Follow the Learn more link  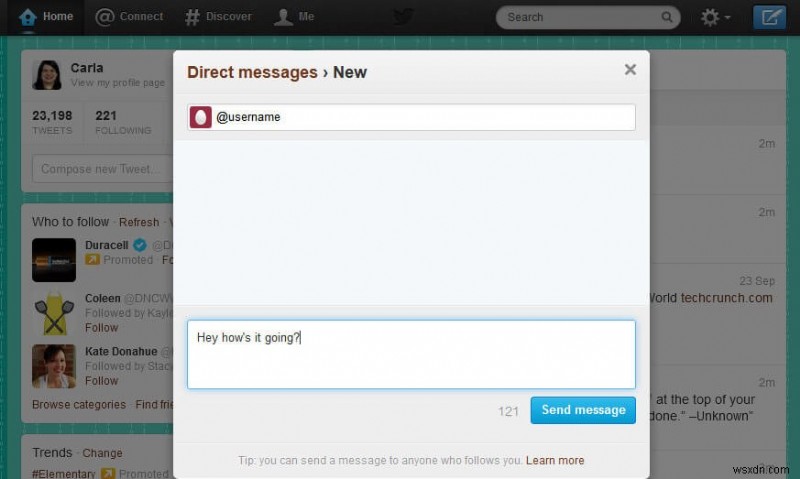tap(555, 461)
